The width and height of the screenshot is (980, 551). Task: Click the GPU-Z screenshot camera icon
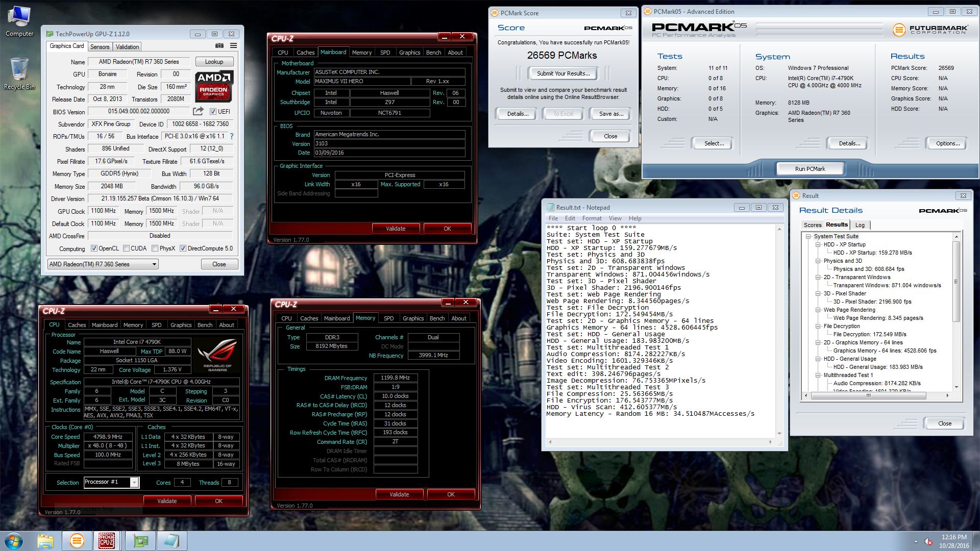[219, 46]
